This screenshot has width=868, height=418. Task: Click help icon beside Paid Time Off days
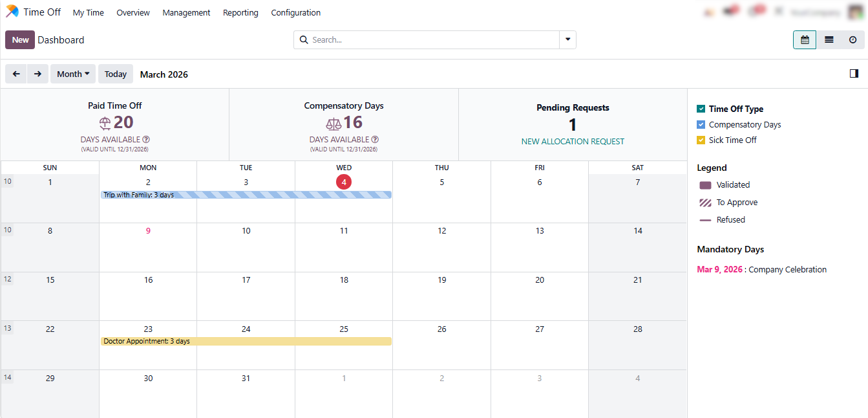(146, 140)
